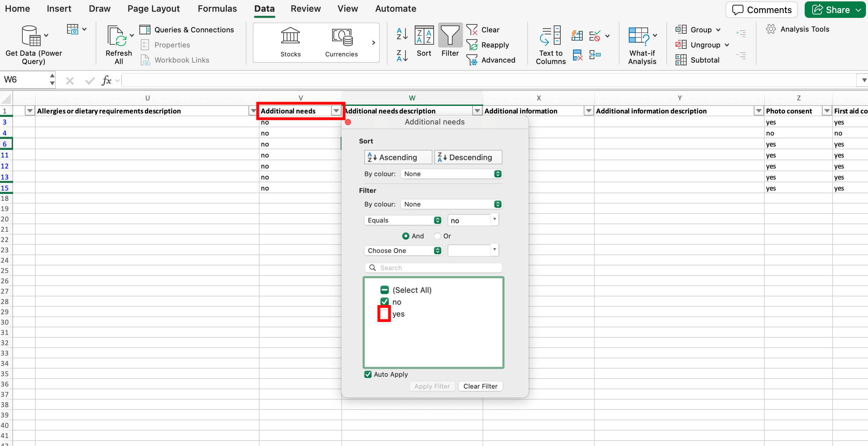Check the 'yes' checkbox in filter list
The height and width of the screenshot is (446, 868).
pos(384,314)
